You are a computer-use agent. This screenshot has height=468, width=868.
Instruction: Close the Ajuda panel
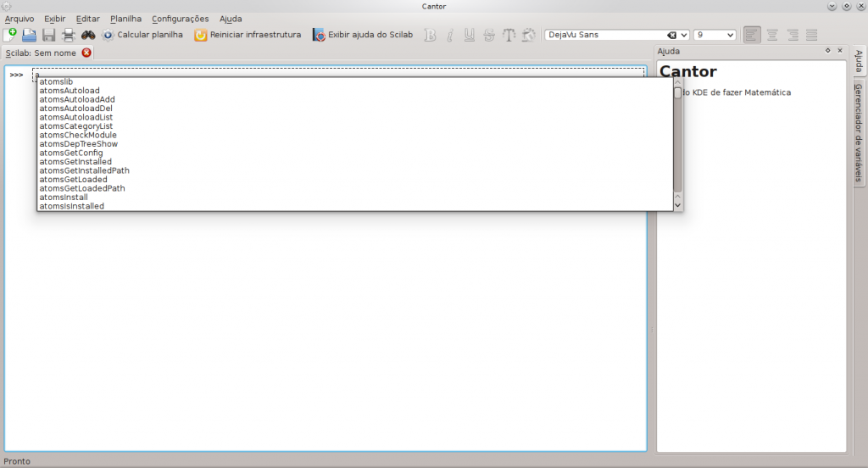[840, 50]
